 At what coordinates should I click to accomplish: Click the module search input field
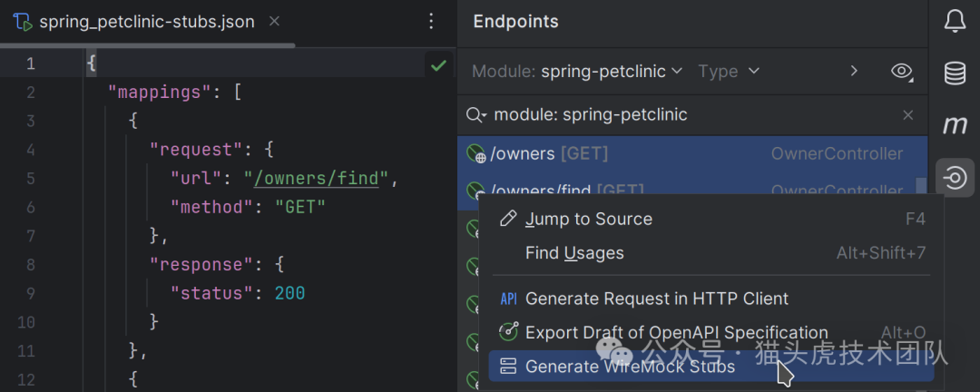pos(690,115)
